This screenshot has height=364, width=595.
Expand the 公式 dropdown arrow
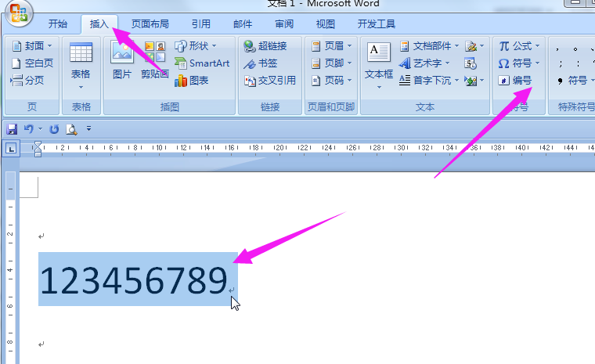pyautogui.click(x=537, y=46)
